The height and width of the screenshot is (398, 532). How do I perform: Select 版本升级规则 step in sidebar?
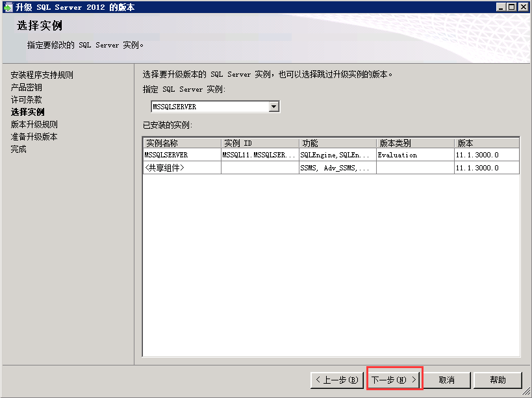point(34,124)
